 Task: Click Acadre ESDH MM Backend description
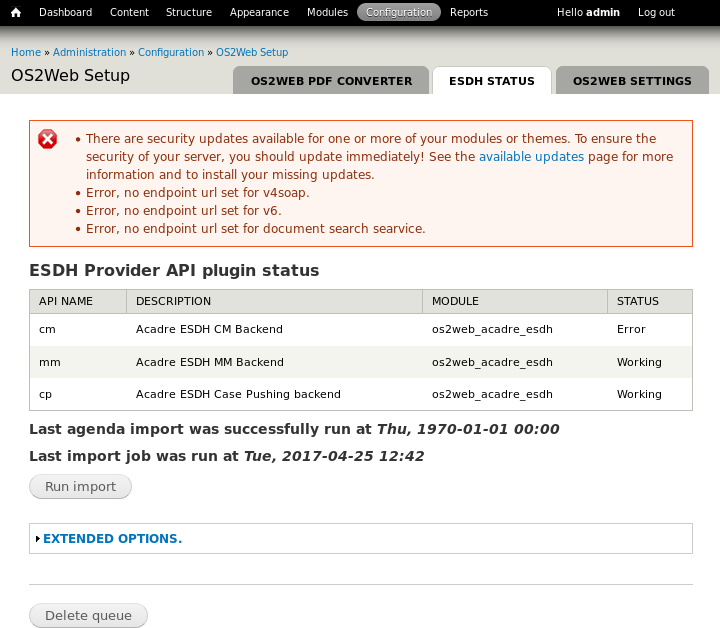point(209,362)
